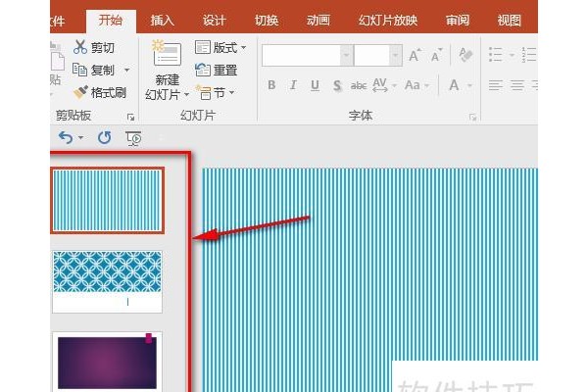
Task: Open the Animations (动画) tab
Action: (318, 21)
